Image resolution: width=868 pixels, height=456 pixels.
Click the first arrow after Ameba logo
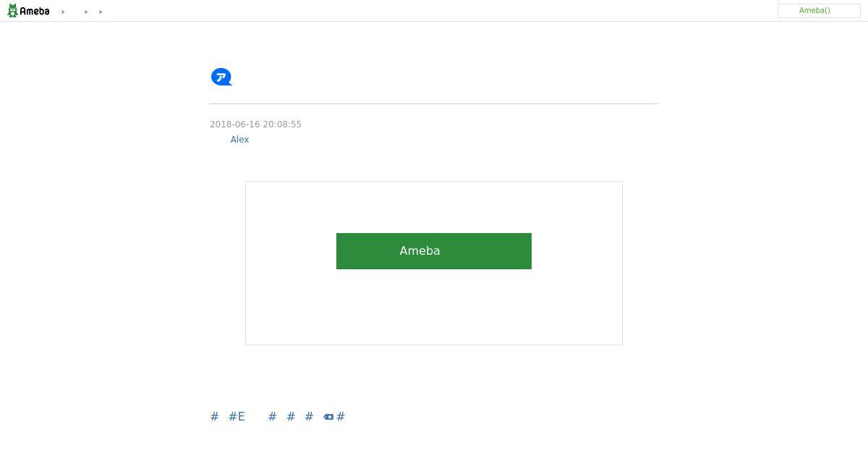click(x=63, y=12)
